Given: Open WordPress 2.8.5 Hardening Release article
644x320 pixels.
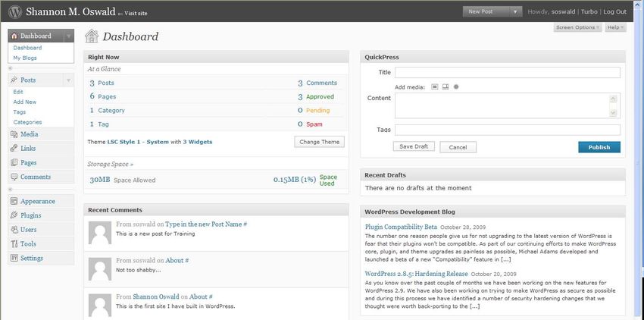Looking at the screenshot, I should 417,274.
